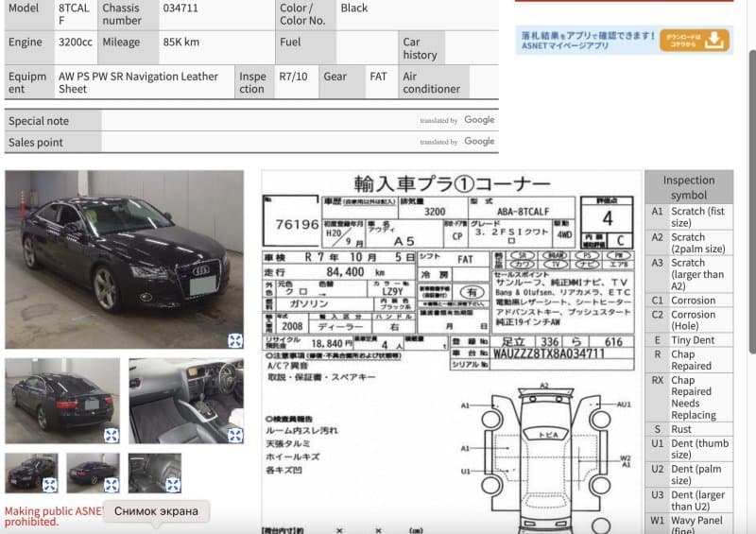The image size is (756, 534).
Task: Open the small side-view car thumbnail
Action: 93,473
